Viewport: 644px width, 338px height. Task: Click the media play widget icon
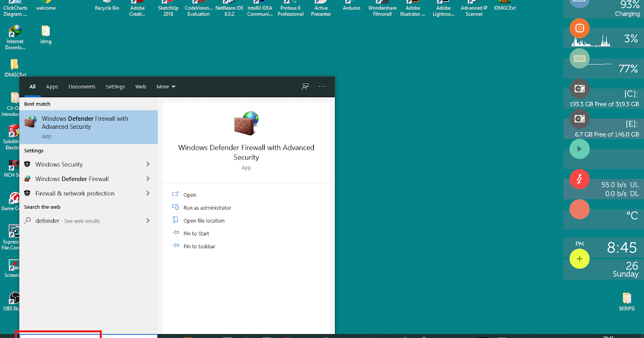tap(580, 149)
